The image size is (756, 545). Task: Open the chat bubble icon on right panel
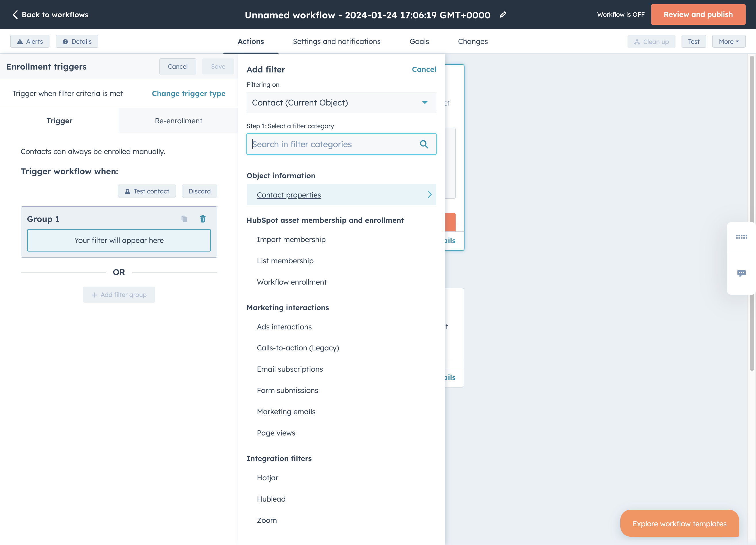pyautogui.click(x=741, y=273)
